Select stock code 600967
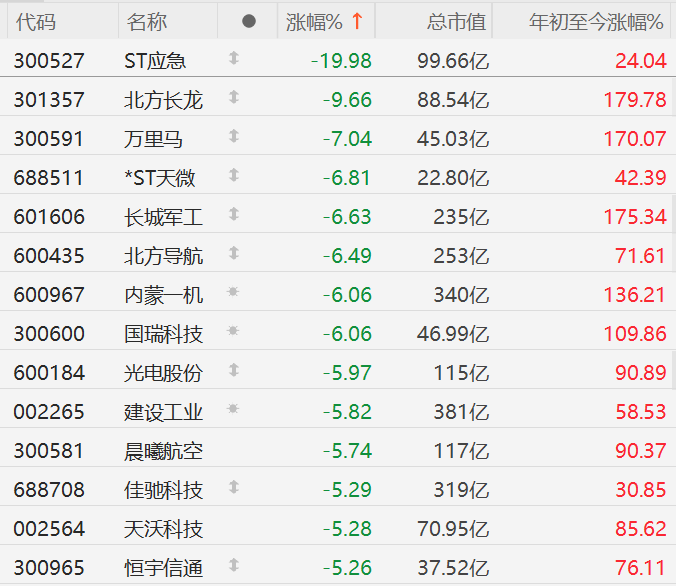 click(x=49, y=295)
